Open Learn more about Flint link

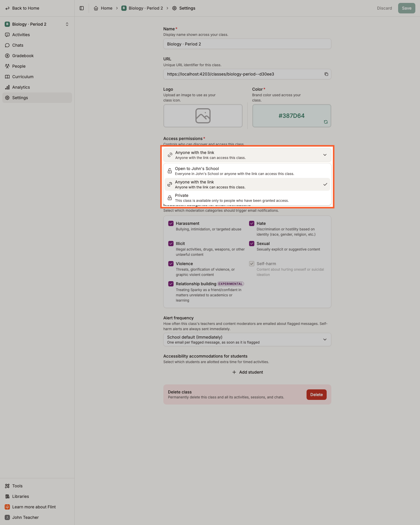[x=37, y=507]
